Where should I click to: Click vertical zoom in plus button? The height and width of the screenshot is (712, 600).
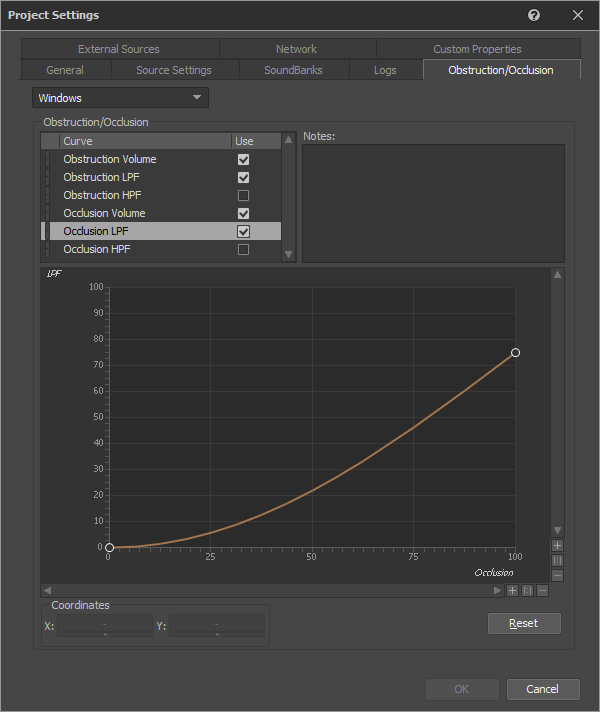pos(557,546)
